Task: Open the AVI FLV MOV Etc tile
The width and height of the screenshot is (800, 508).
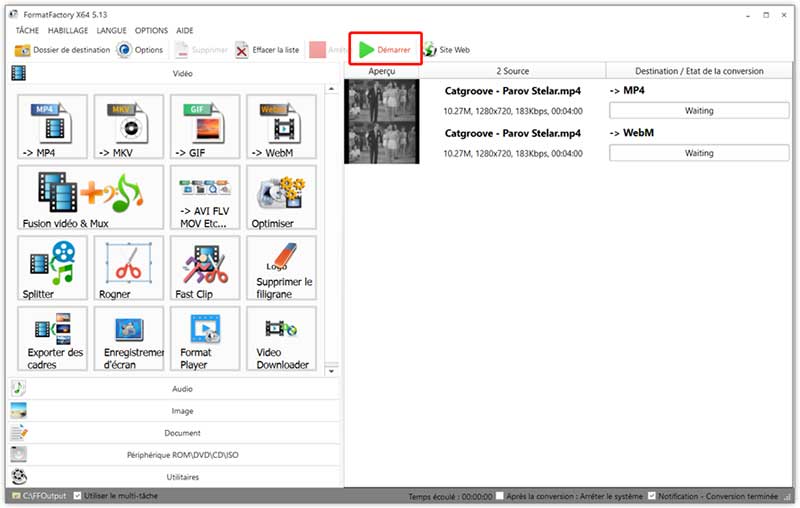Action: [205, 197]
